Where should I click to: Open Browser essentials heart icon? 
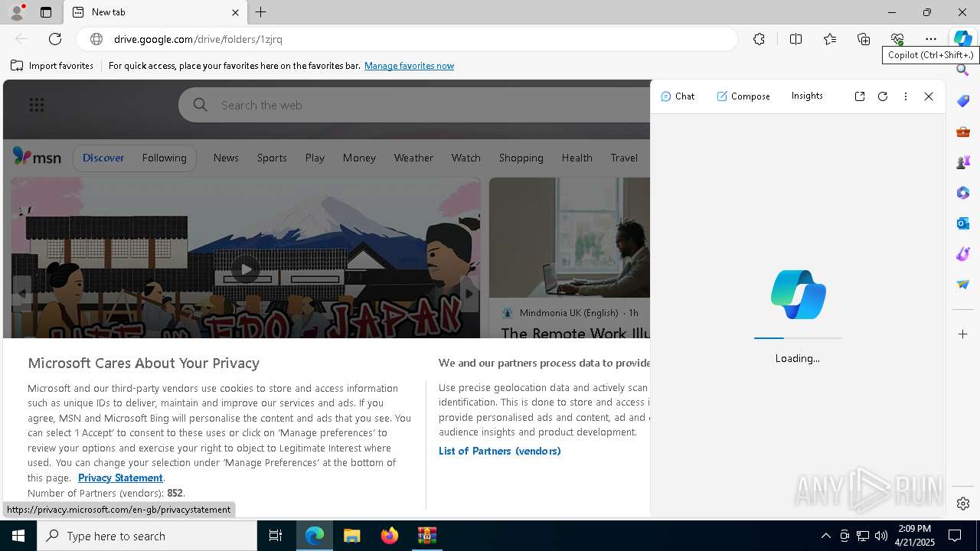[x=897, y=39]
